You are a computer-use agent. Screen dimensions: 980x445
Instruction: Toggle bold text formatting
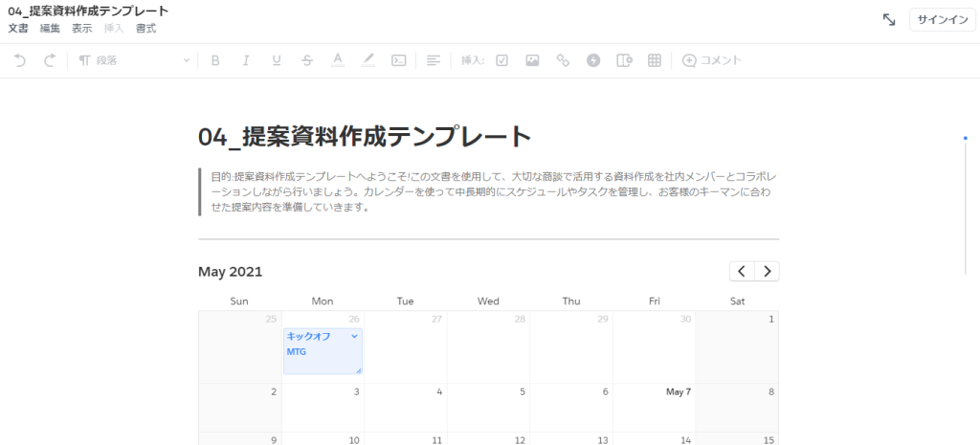click(x=214, y=60)
